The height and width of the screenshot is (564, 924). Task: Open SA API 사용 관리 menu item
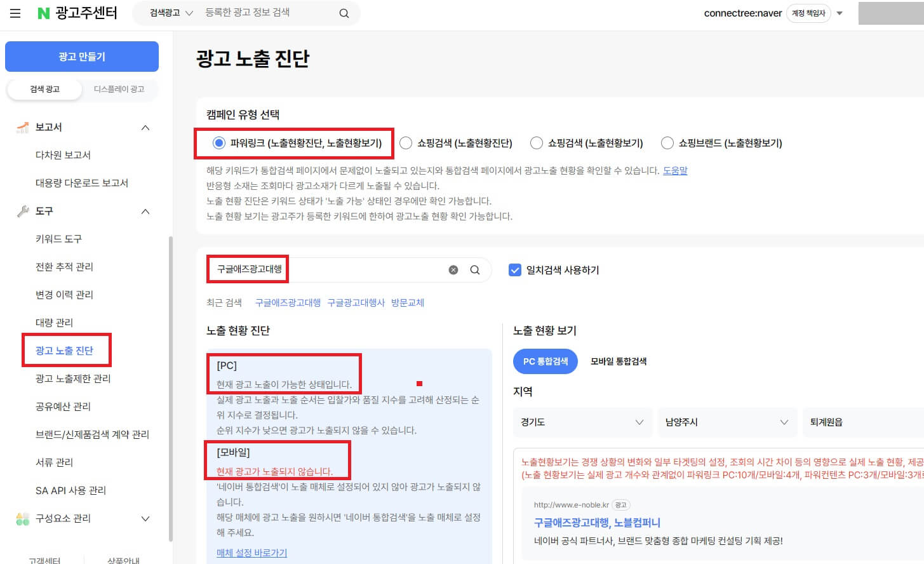pos(70,490)
